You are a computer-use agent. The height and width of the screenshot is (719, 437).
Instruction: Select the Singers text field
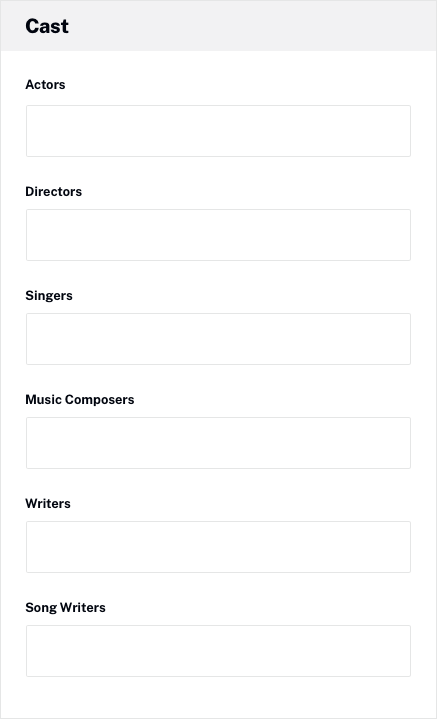[218, 339]
